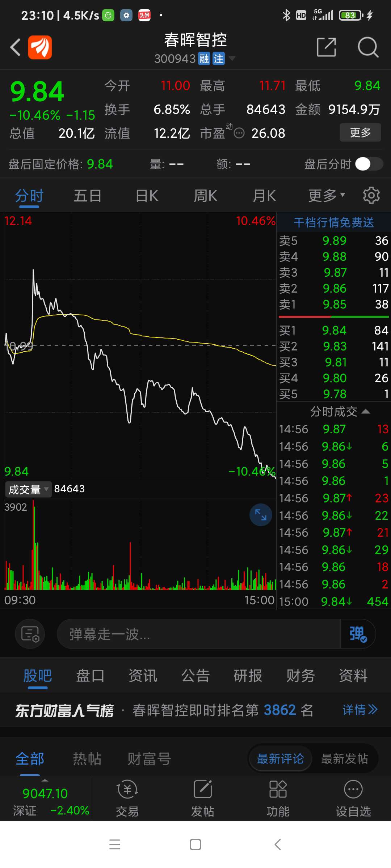Open the 盘口 tab
The image size is (391, 868).
[90, 676]
